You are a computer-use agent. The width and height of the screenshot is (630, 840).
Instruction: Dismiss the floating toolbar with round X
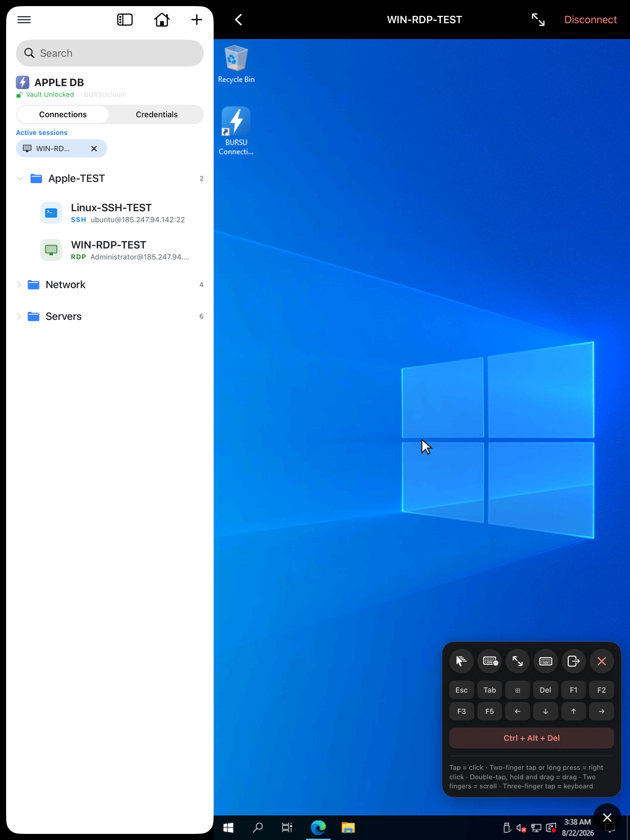[607, 817]
